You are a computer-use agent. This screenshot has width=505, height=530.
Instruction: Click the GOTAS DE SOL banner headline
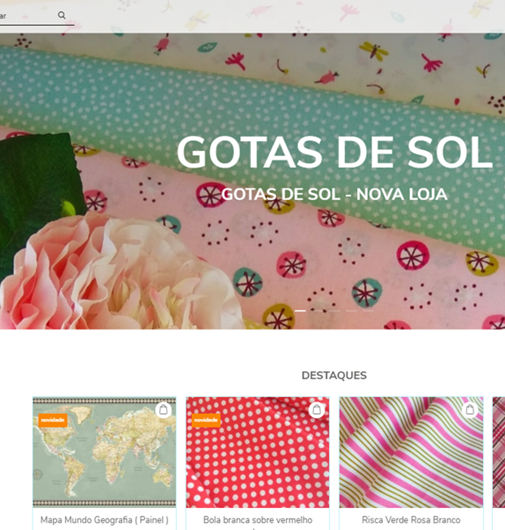(x=335, y=152)
